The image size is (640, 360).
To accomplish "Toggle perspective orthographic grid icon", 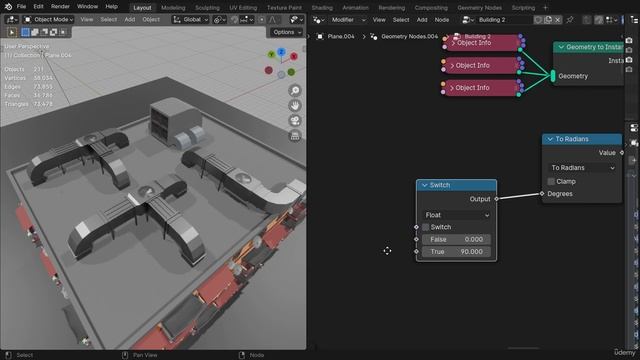I will coord(295,136).
